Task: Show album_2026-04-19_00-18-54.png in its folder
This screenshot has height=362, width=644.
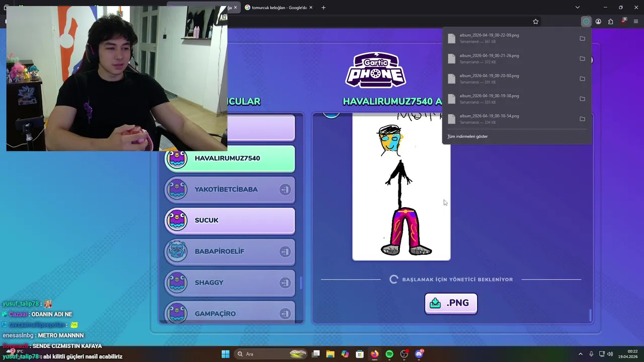Action: (x=582, y=119)
